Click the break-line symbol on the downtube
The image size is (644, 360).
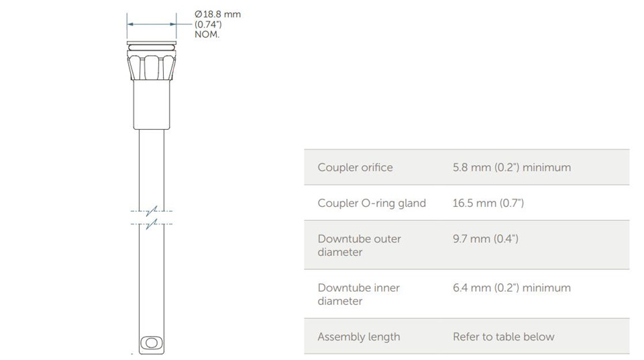click(x=152, y=218)
